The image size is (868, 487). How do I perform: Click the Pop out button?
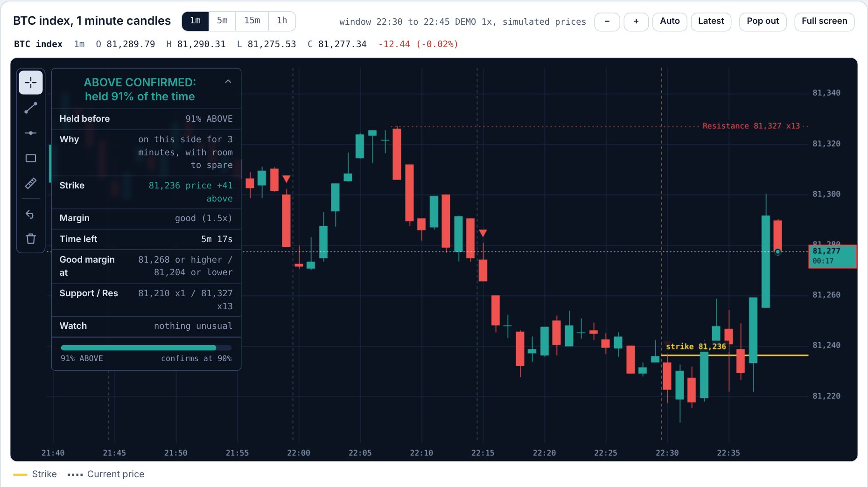pyautogui.click(x=763, y=21)
